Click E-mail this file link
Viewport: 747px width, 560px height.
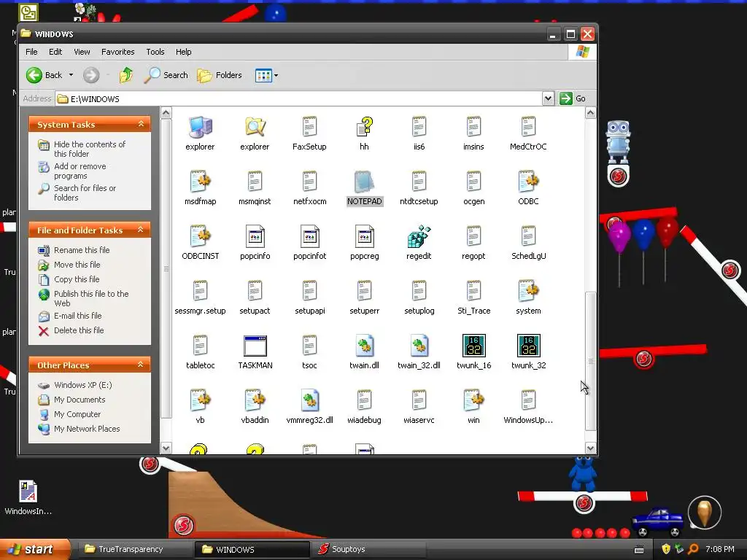pyautogui.click(x=77, y=316)
